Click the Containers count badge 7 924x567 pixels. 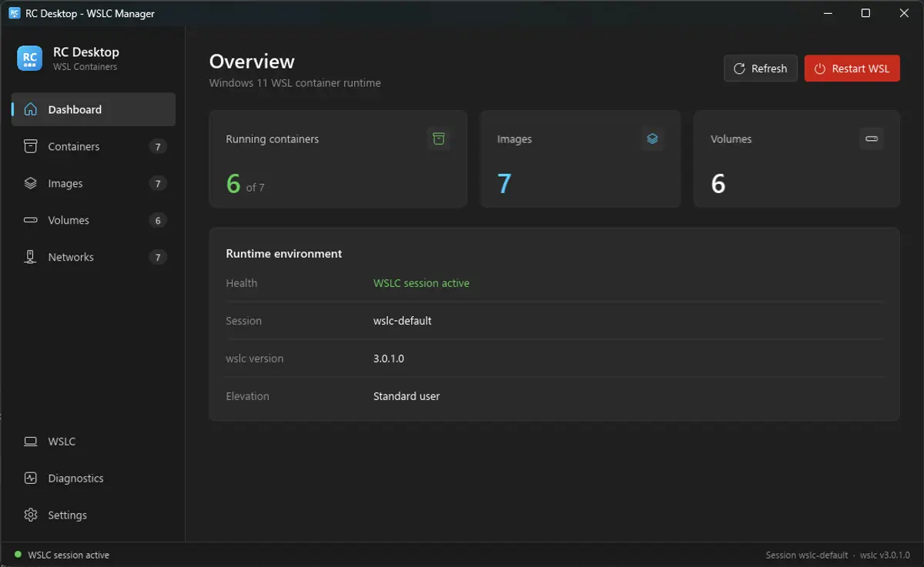pyautogui.click(x=158, y=146)
